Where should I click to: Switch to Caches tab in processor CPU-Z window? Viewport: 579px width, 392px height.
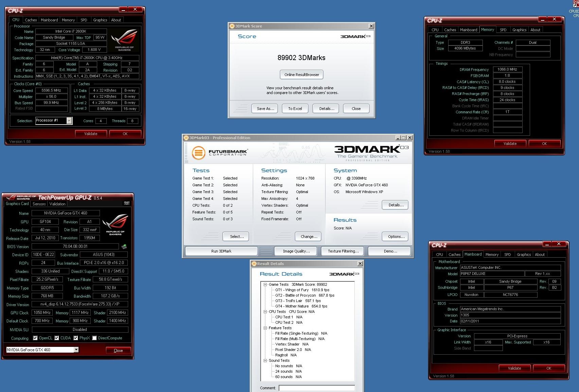point(31,20)
